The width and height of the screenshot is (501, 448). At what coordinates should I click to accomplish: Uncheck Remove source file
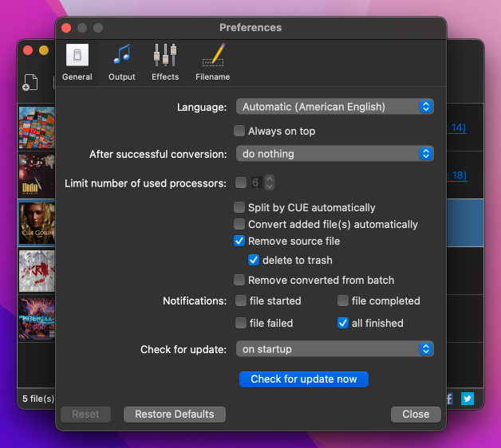(239, 241)
